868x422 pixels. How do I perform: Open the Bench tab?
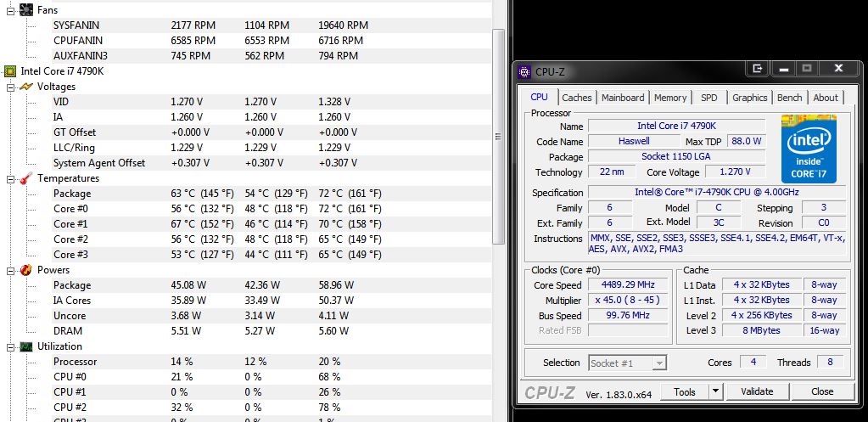(789, 98)
